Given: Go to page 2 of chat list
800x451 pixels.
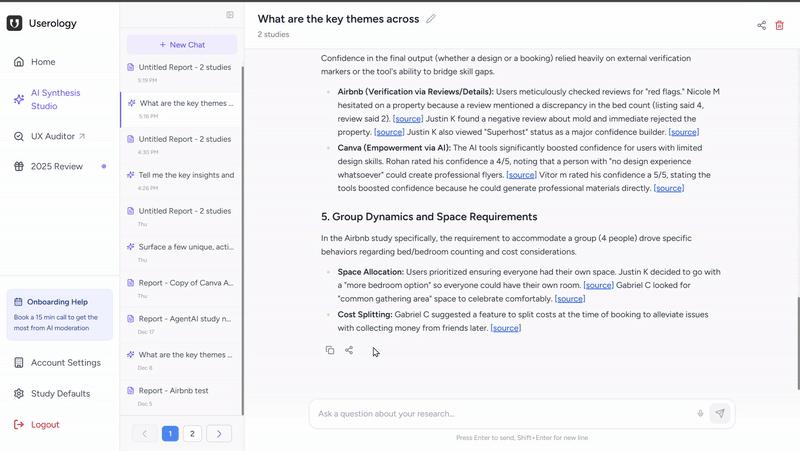Looking at the screenshot, I should pyautogui.click(x=192, y=434).
